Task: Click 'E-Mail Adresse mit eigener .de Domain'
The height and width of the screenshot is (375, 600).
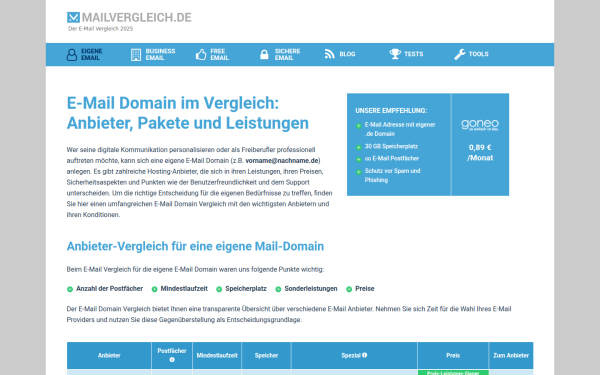Action: click(400, 129)
